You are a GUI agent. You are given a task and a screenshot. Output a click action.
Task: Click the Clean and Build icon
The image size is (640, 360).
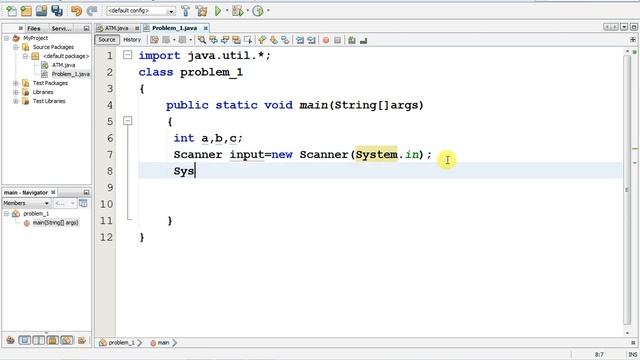[x=202, y=11]
